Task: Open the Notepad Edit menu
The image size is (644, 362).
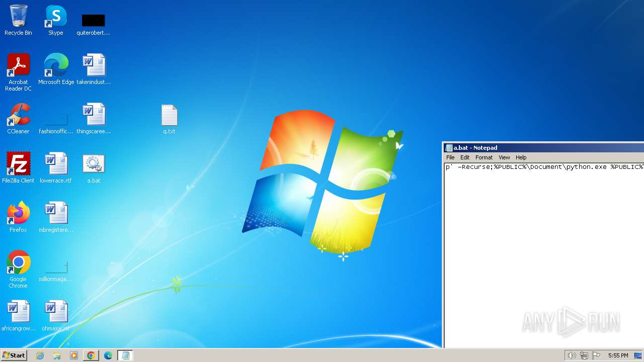Action: click(465, 157)
